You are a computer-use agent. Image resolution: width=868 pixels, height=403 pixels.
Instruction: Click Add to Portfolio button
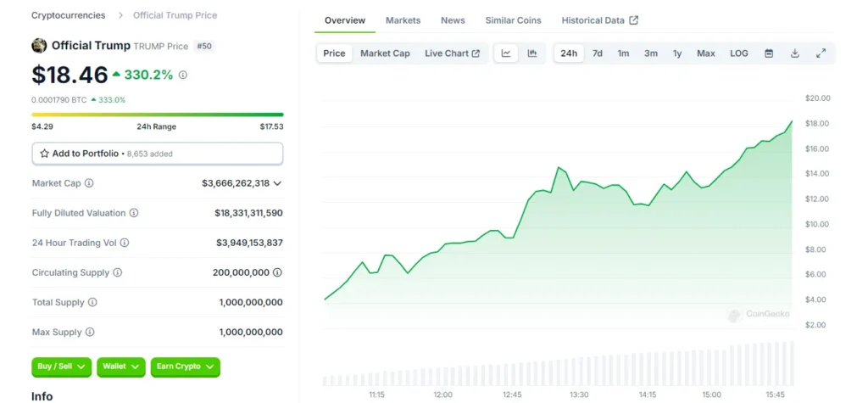[157, 154]
